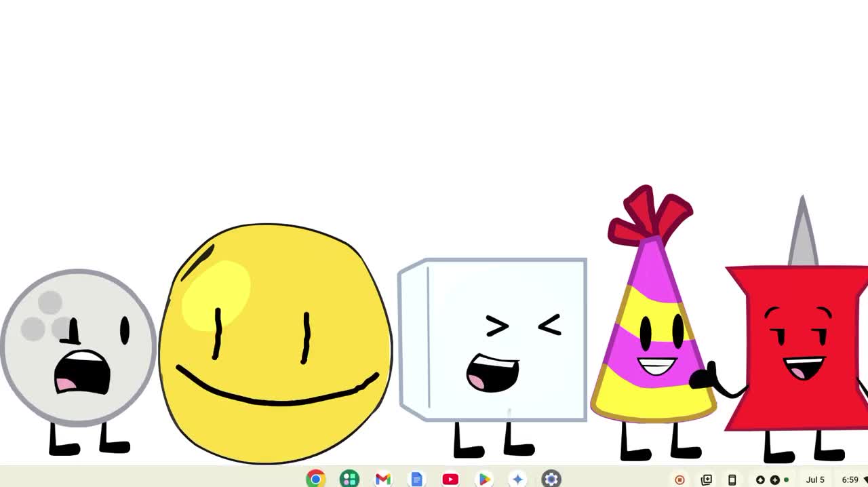Click the striped party hat character
The image size is (868, 487).
coord(654,322)
